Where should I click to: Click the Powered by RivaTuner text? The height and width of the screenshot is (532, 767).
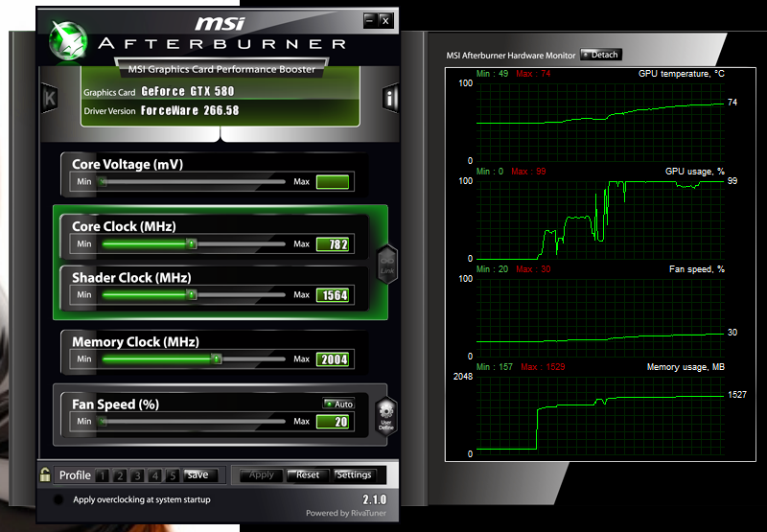pyautogui.click(x=346, y=513)
